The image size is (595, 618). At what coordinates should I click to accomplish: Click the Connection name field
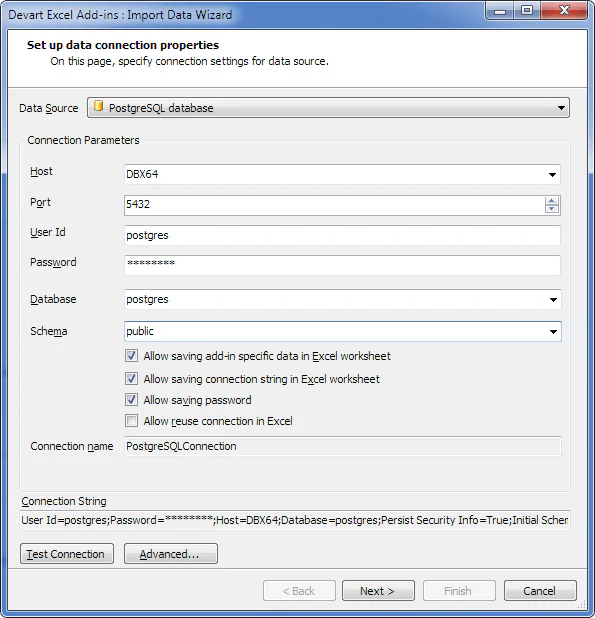point(342,446)
